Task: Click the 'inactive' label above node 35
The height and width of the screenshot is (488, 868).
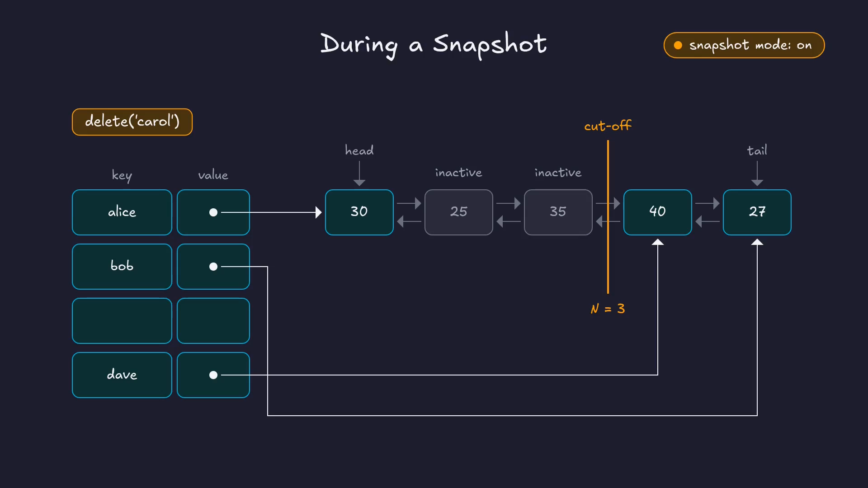Action: pos(558,173)
